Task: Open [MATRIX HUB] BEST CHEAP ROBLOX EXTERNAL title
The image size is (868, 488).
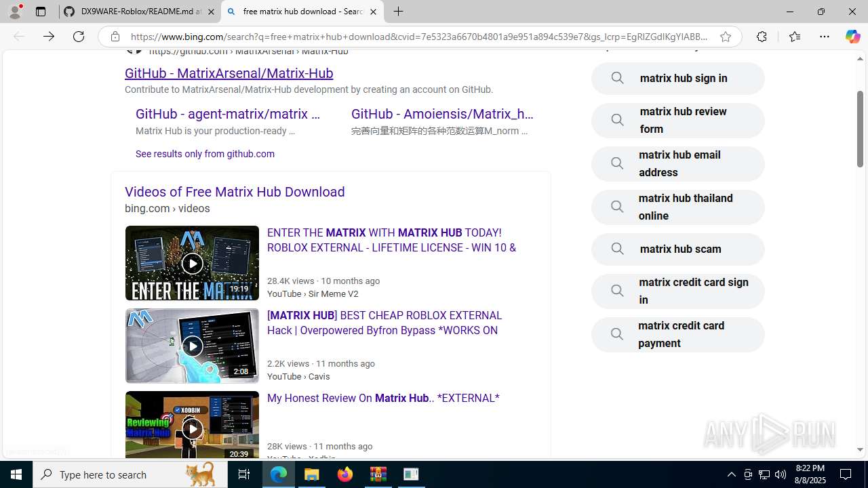Action: pyautogui.click(x=384, y=323)
